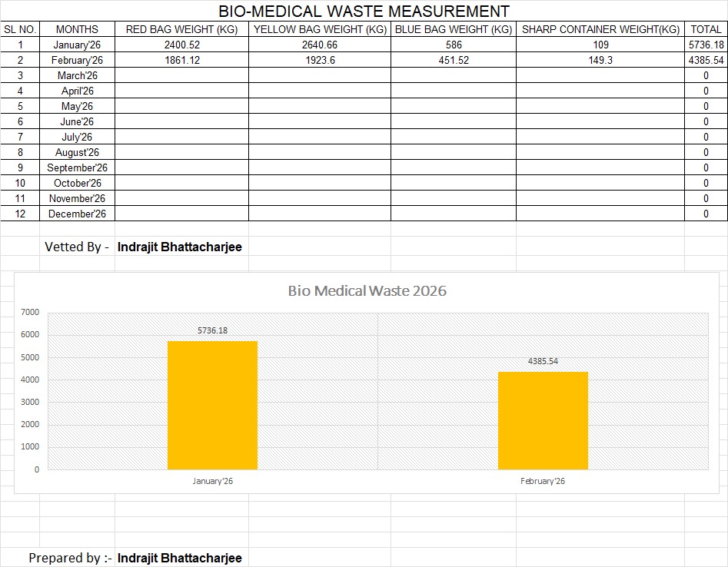Click the Prepared by name Indrajit Bhattacharjee
The image size is (728, 567).
179,558
